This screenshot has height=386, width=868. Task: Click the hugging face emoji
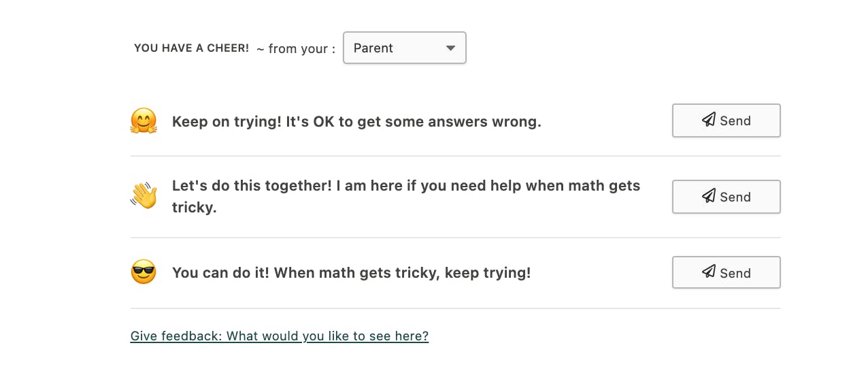coord(144,121)
